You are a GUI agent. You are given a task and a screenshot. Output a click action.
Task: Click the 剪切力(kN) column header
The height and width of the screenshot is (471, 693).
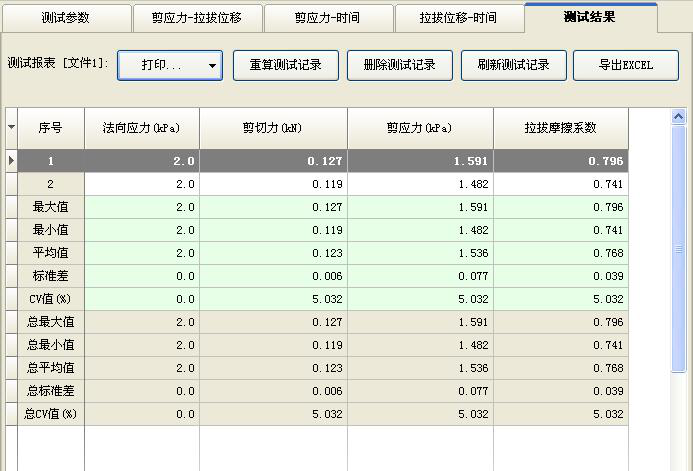[x=273, y=128]
